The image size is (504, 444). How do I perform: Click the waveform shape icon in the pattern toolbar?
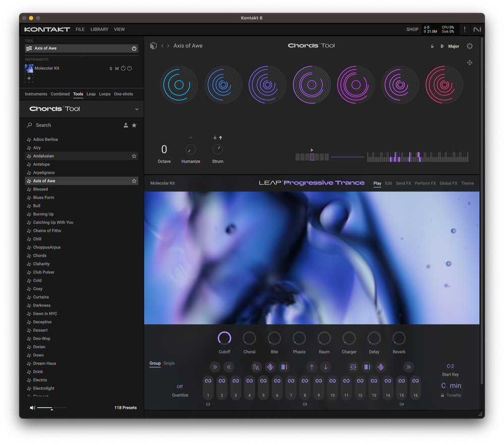coord(256,367)
